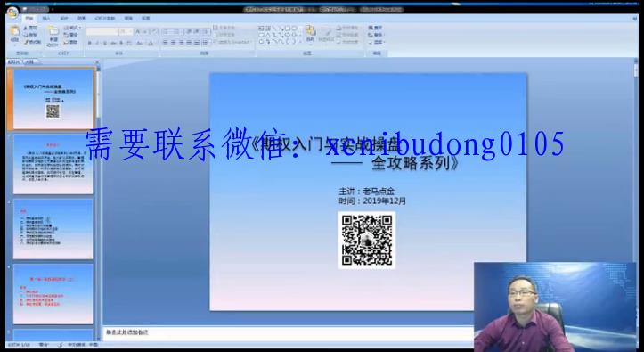Reset the slide with 重设

click(71, 35)
